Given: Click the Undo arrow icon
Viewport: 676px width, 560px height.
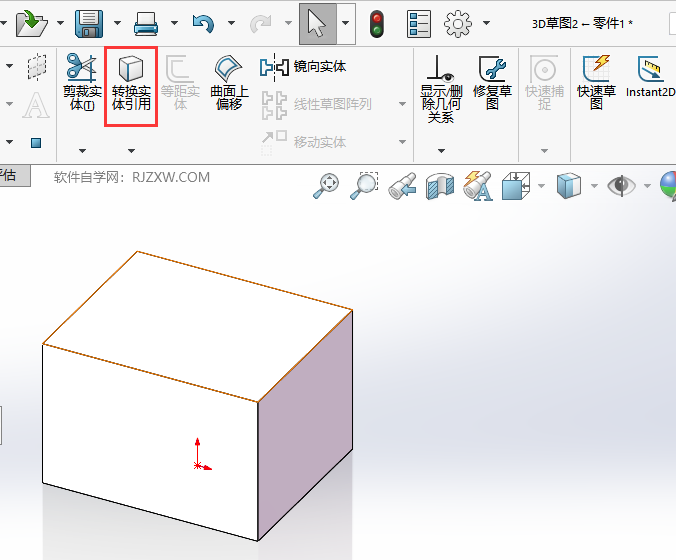Looking at the screenshot, I should pos(203,24).
